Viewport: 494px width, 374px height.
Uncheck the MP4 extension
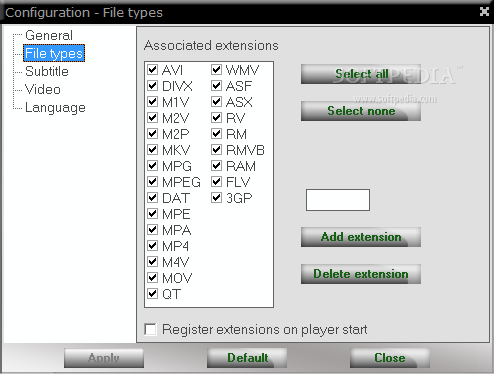point(153,246)
